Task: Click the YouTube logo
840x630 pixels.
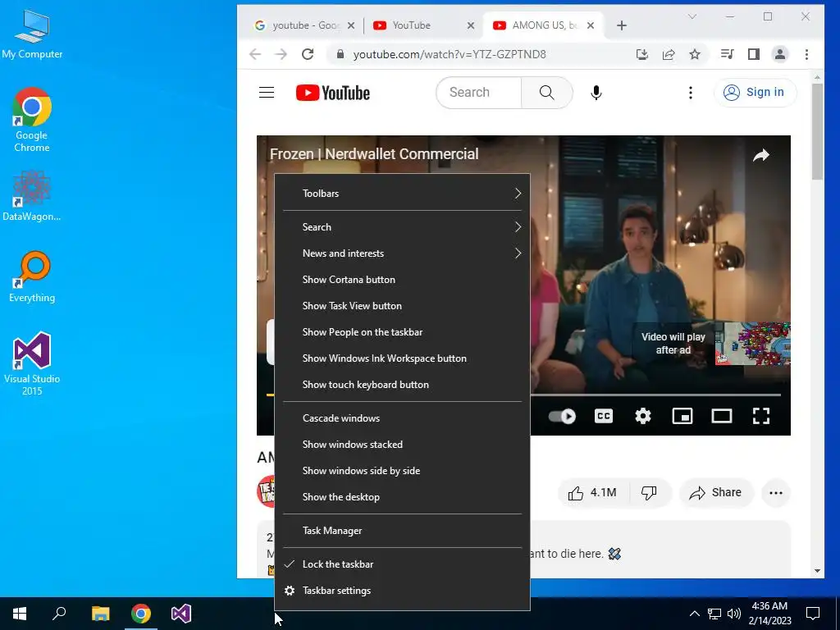Action: point(333,93)
